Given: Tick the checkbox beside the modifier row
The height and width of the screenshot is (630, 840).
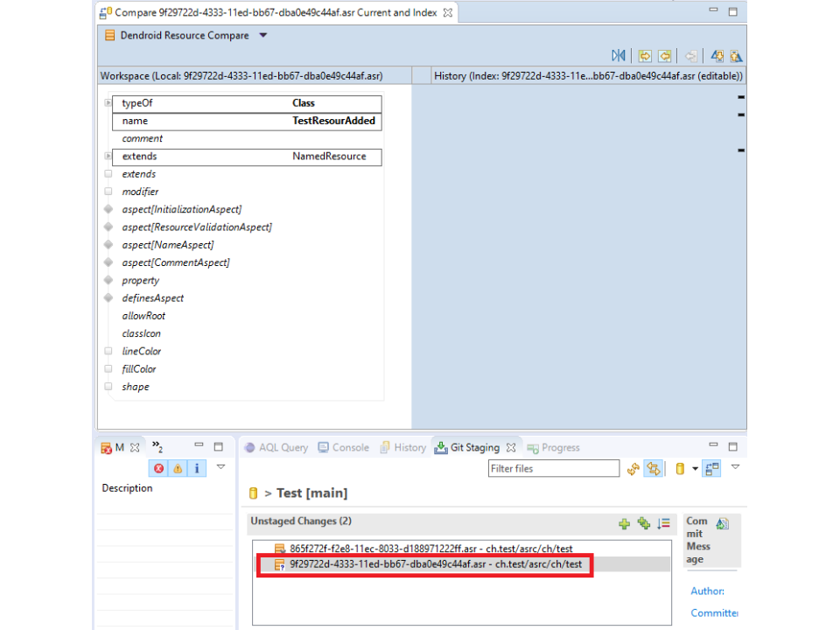Looking at the screenshot, I should [108, 192].
